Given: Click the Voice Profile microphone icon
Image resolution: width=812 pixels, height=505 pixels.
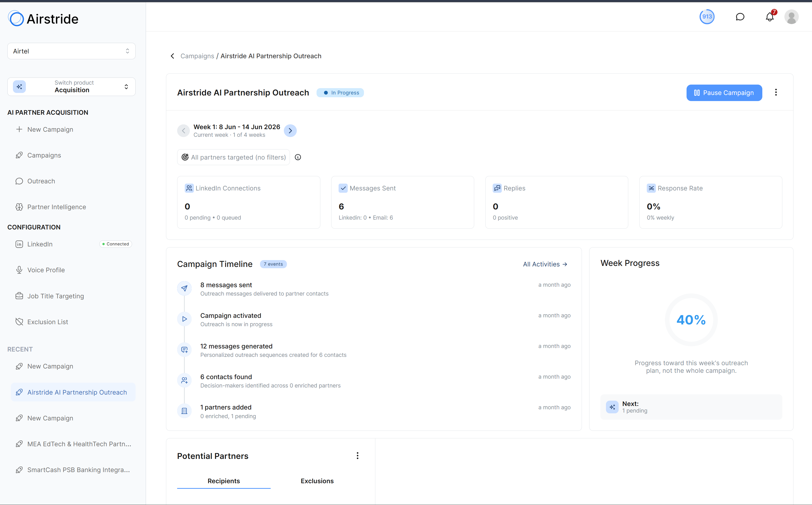Looking at the screenshot, I should tap(19, 270).
